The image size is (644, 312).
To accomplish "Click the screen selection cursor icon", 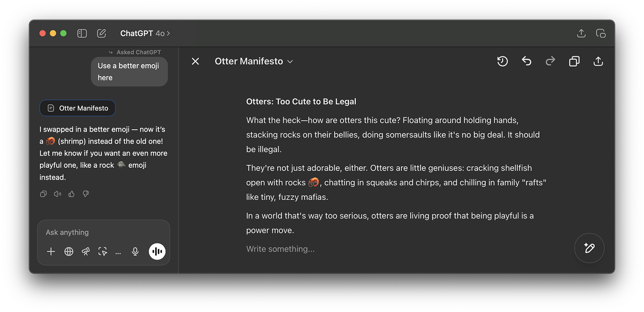I will click(x=103, y=252).
